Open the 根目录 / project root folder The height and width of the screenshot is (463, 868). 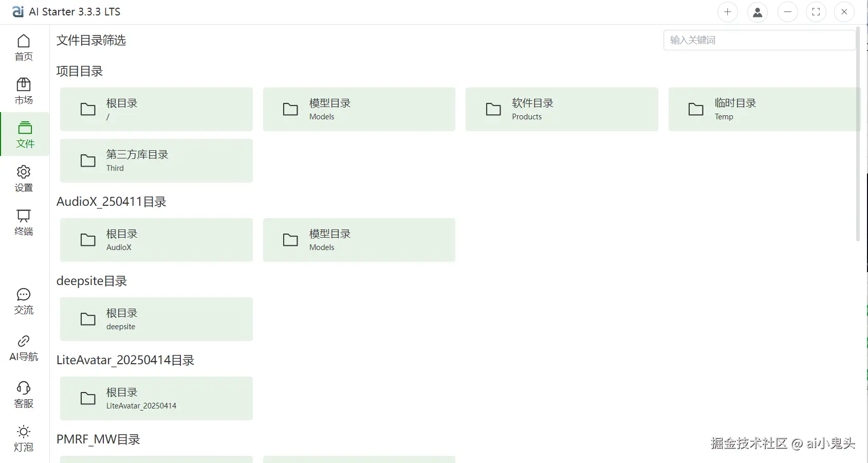[156, 109]
